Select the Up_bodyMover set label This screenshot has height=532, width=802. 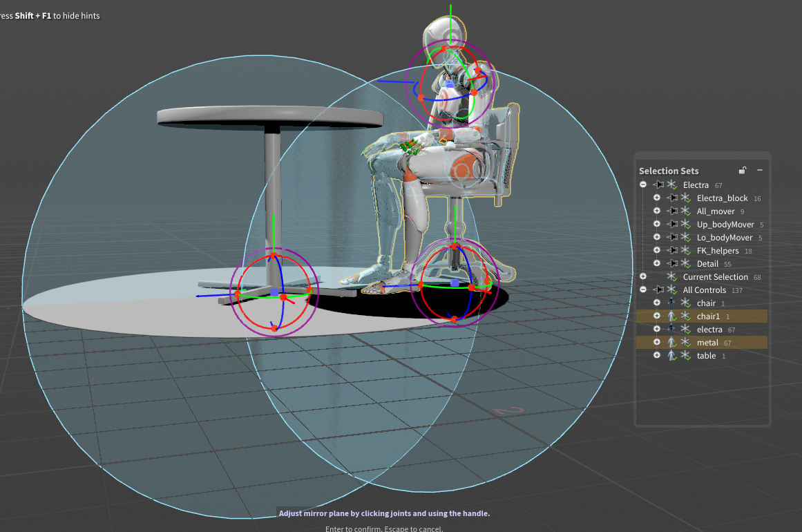click(x=725, y=225)
